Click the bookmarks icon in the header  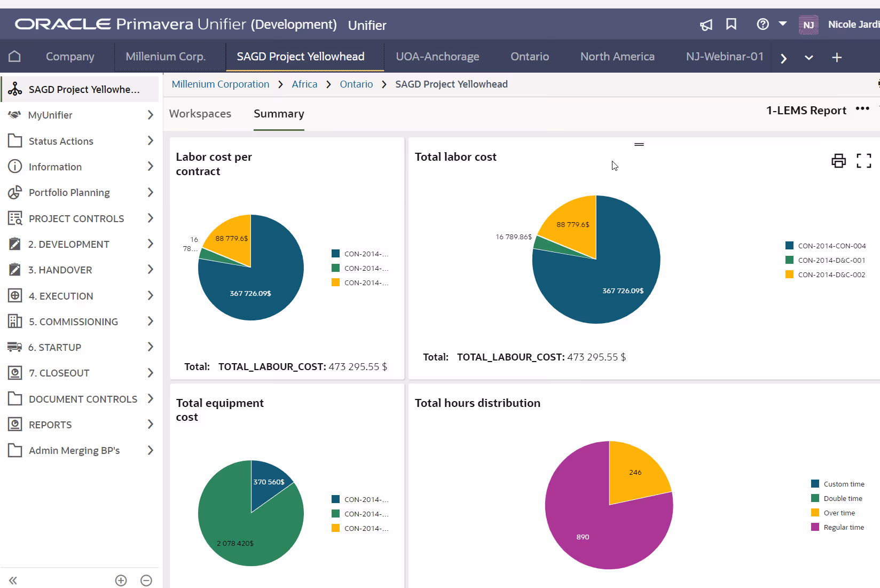click(732, 24)
